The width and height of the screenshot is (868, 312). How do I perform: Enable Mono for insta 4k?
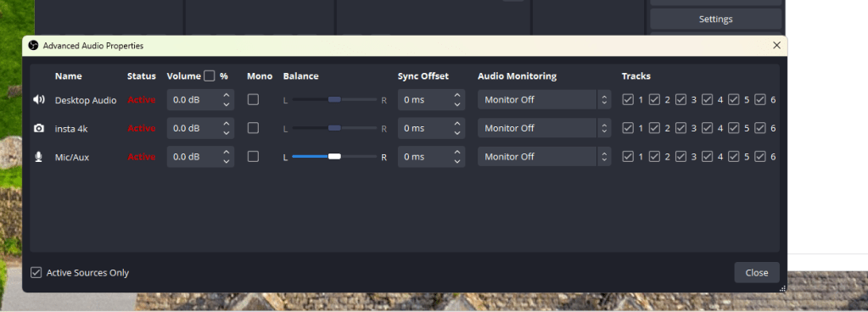[253, 128]
